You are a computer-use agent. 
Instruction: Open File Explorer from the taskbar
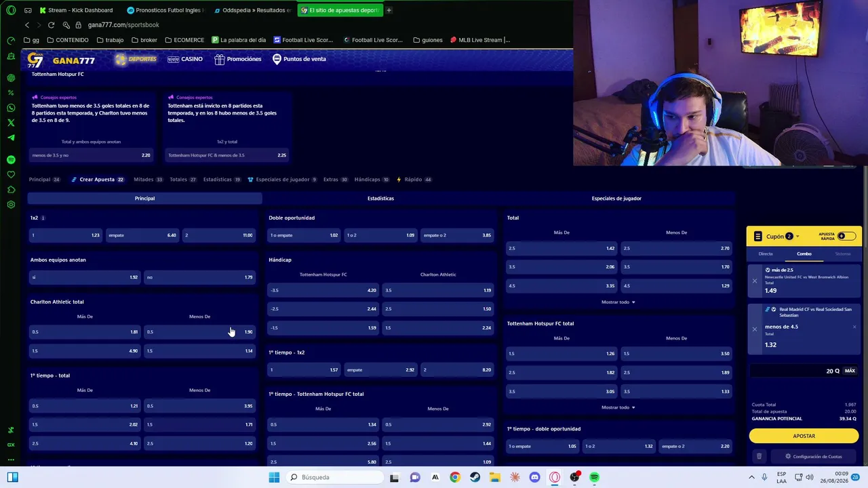point(495,477)
